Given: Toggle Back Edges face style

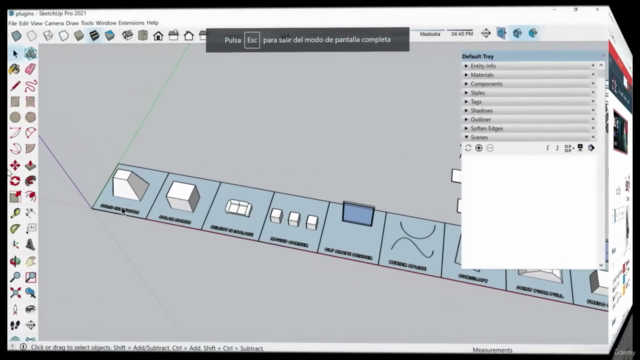Looking at the screenshot, I should [x=32, y=36].
